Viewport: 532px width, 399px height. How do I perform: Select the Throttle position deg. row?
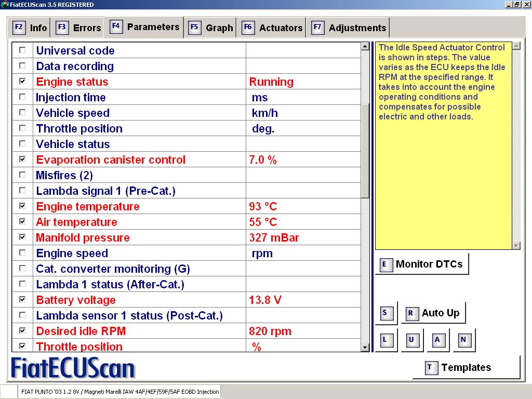point(187,128)
